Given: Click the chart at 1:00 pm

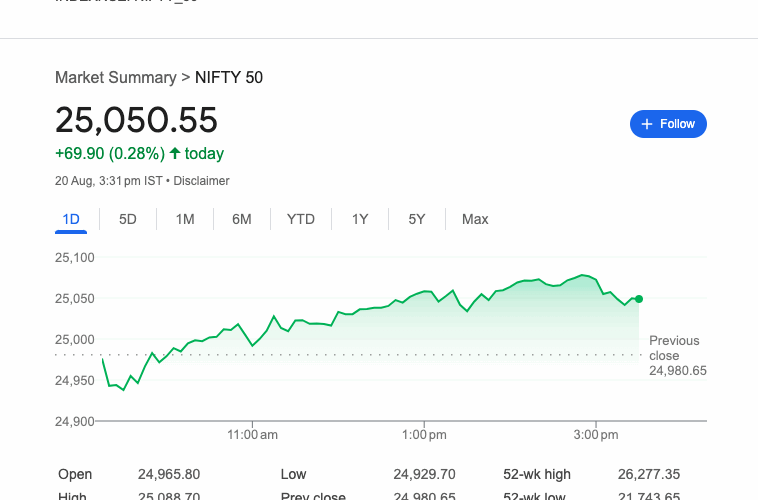Looking at the screenshot, I should point(424,291).
